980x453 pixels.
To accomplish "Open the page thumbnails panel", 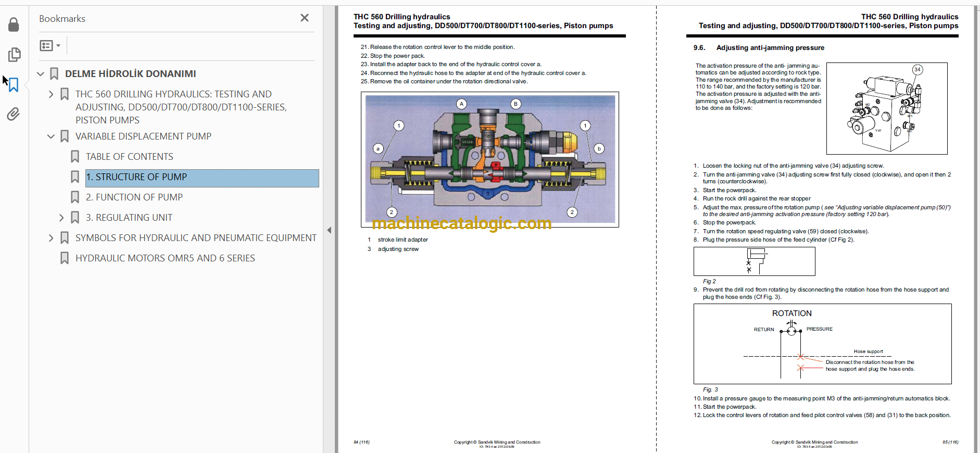I will tap(14, 55).
